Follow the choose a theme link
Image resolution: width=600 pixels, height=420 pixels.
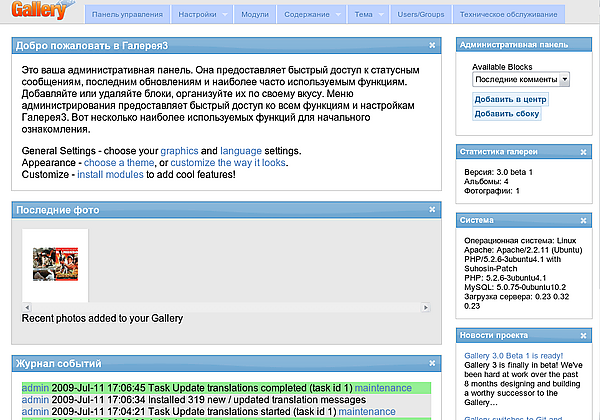pyautogui.click(x=119, y=163)
